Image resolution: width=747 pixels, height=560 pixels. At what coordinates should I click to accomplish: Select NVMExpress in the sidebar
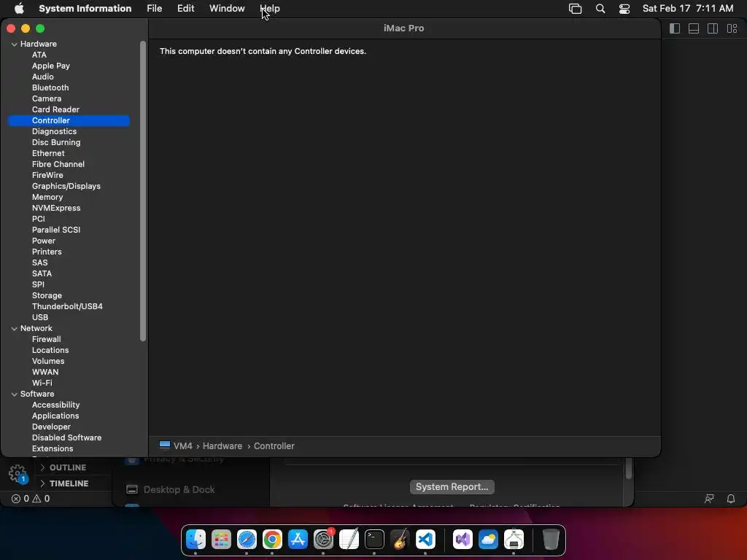pos(56,208)
